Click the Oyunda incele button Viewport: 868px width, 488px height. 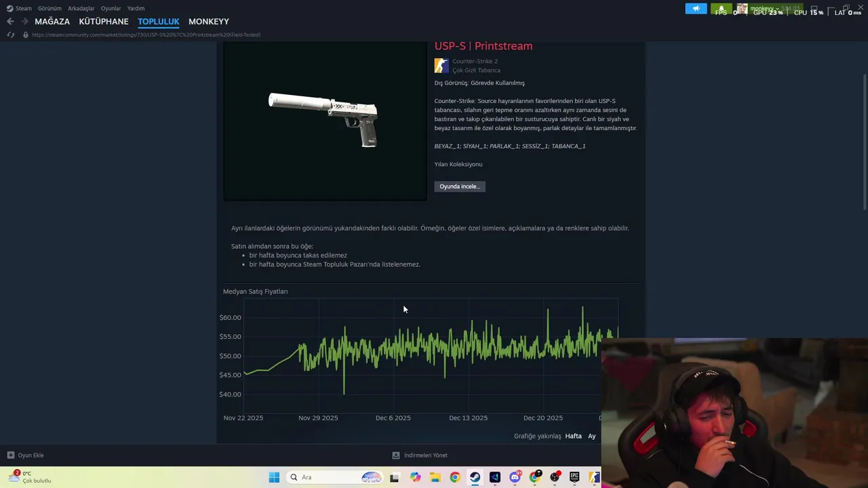click(460, 186)
